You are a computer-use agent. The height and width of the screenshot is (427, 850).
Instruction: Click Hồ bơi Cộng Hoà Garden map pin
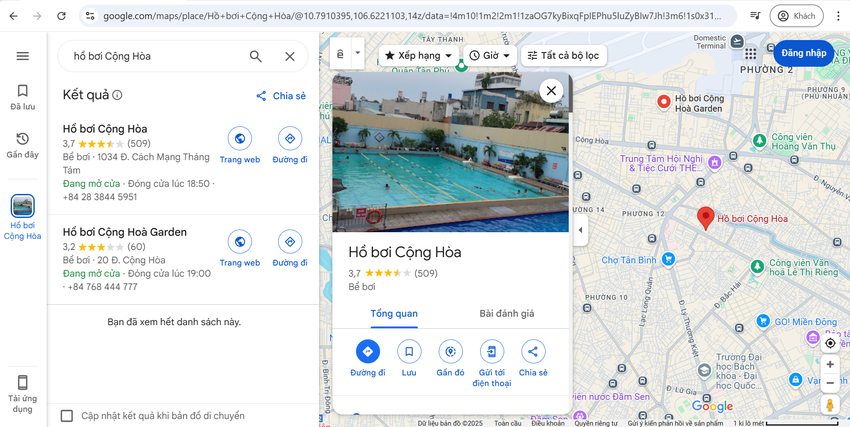pyautogui.click(x=664, y=101)
